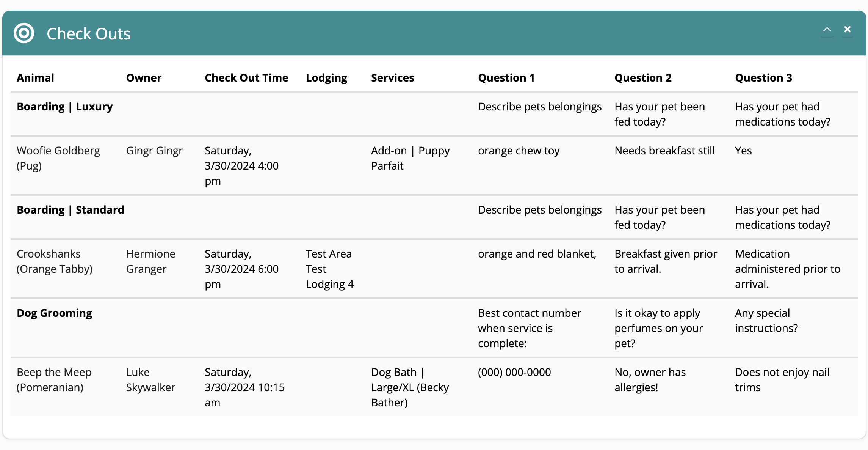Open Crookshanks' record

[x=55, y=261]
